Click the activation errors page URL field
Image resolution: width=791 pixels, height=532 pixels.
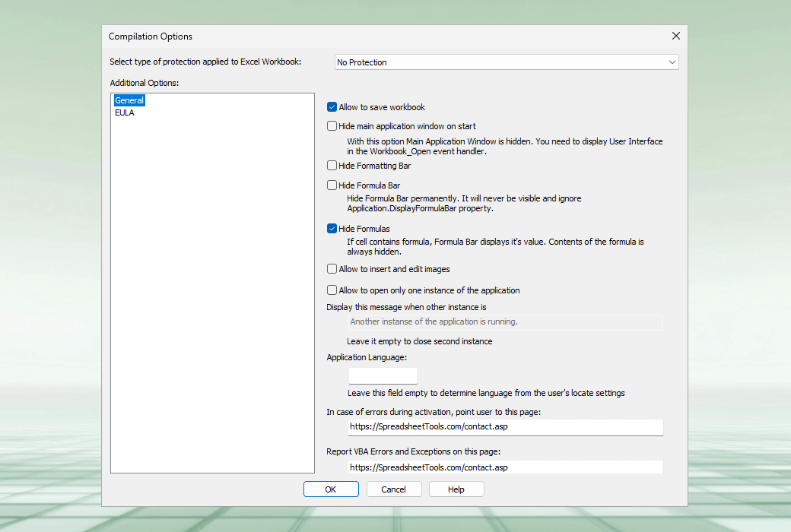pos(504,427)
